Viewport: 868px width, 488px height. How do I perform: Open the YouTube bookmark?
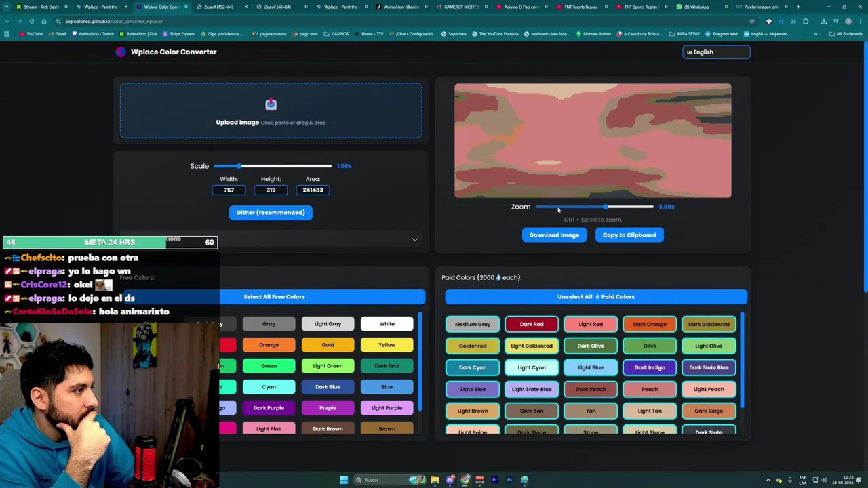[x=31, y=33]
